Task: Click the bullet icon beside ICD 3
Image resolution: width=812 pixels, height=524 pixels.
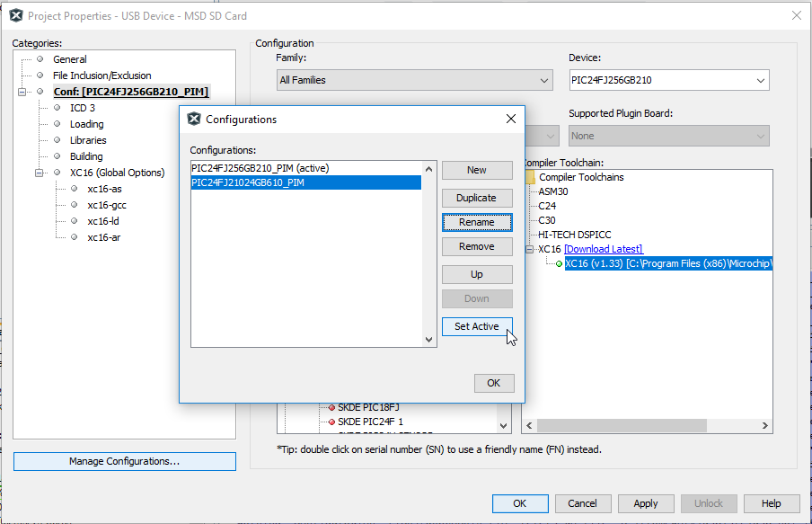Action: (57, 108)
